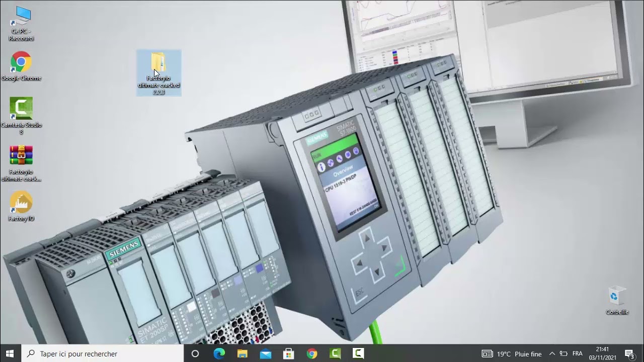Open File Explorer from the taskbar

point(242,354)
